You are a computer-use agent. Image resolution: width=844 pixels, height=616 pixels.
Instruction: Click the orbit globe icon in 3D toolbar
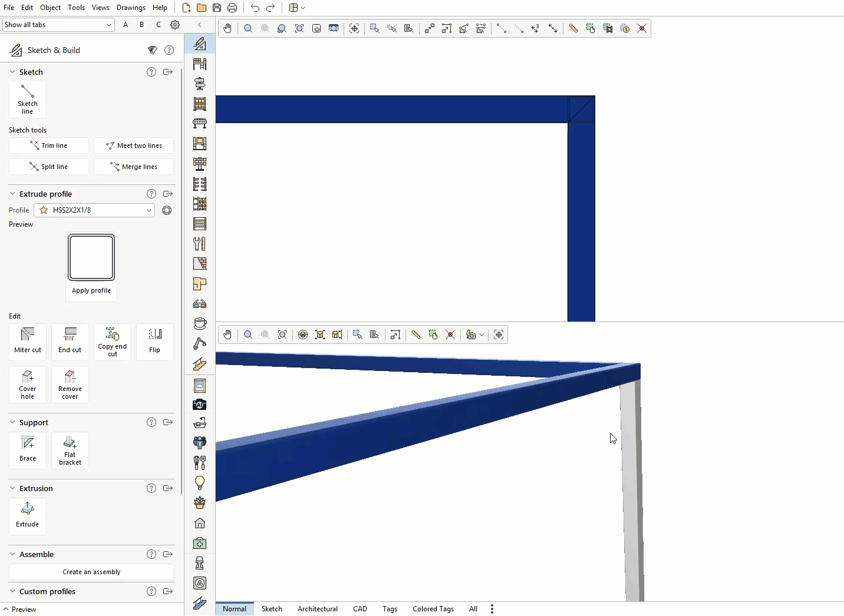click(303, 335)
